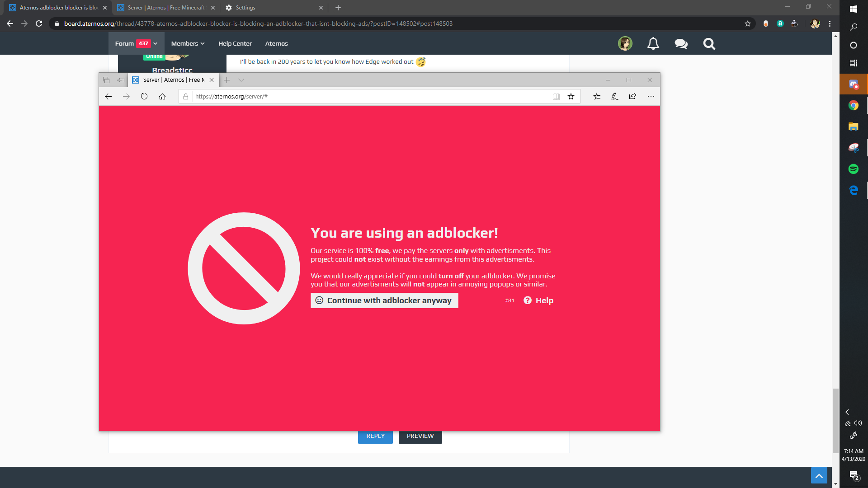This screenshot has width=868, height=488.
Task: Click the Edge forward arrow
Action: (126, 96)
